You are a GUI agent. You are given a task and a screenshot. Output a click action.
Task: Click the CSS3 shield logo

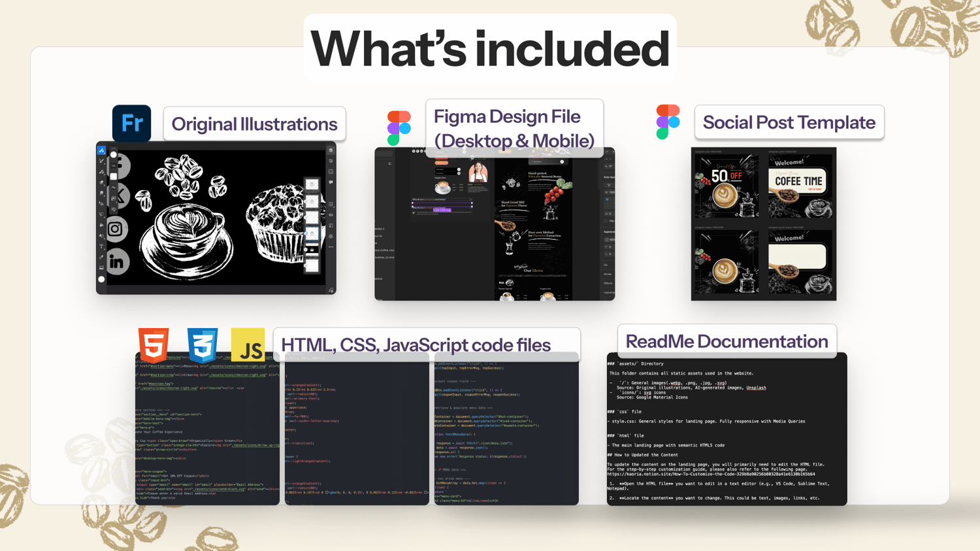click(x=203, y=345)
